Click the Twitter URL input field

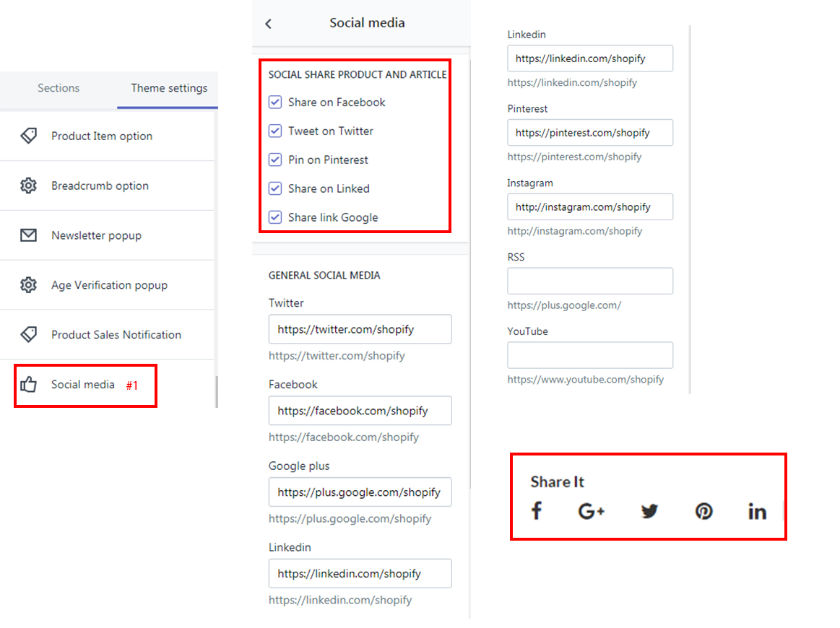[x=360, y=329]
